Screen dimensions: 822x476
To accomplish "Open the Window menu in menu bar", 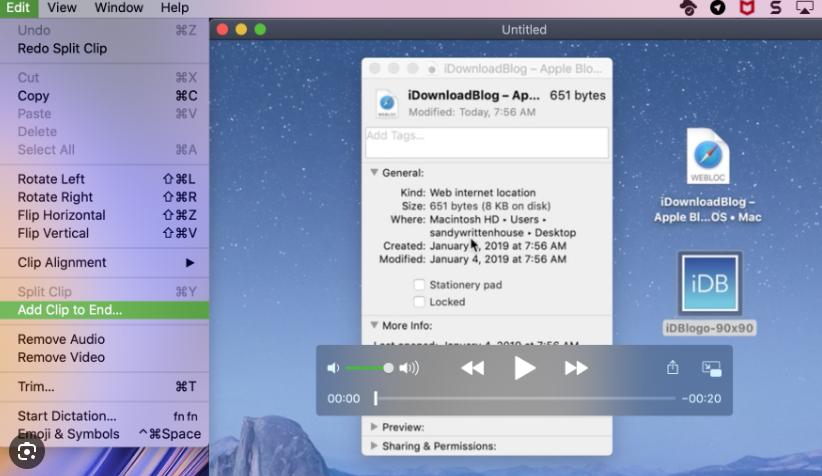I will pyautogui.click(x=119, y=7).
